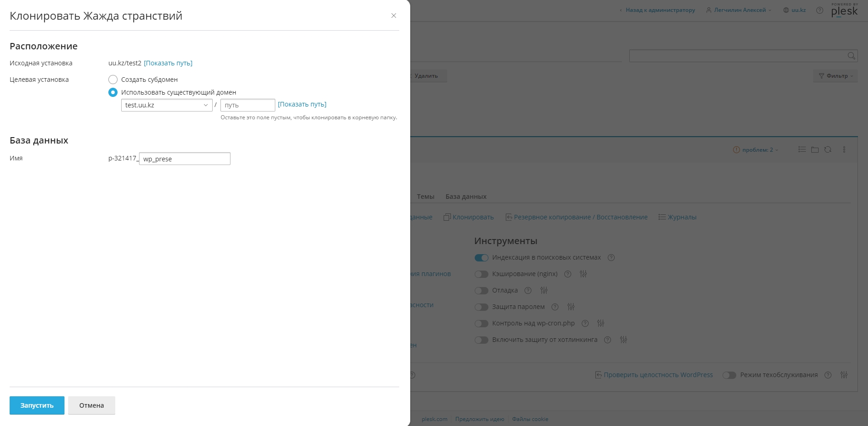Expand the Фильтр dropdown
This screenshot has width=868, height=426.
[836, 76]
